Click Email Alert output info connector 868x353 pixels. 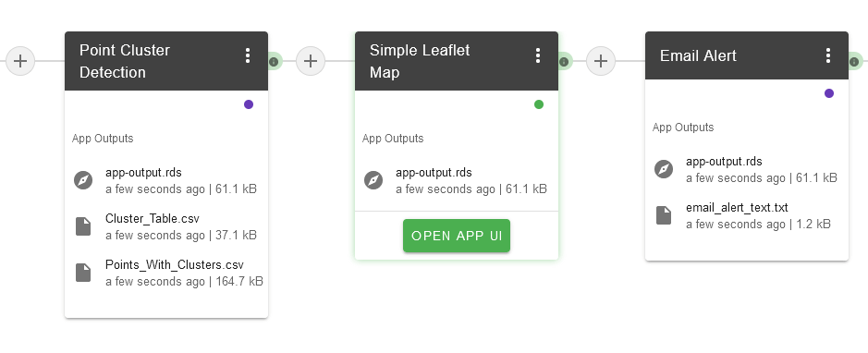[x=854, y=61]
